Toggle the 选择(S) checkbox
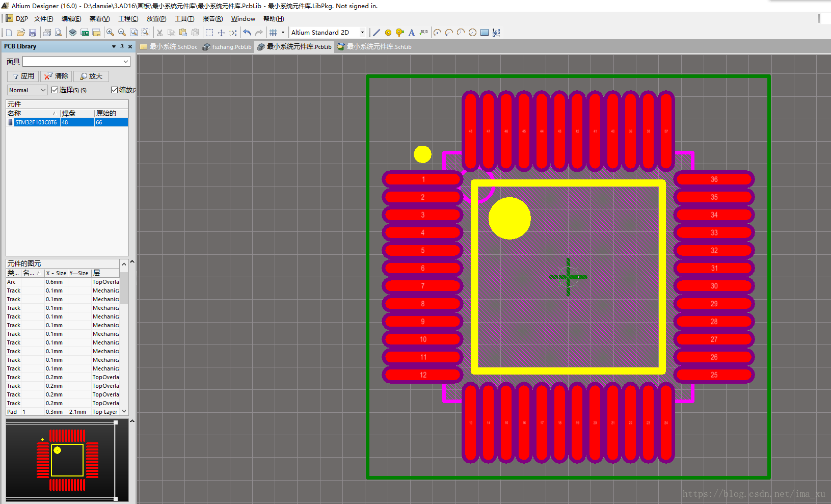831x504 pixels. [x=55, y=90]
